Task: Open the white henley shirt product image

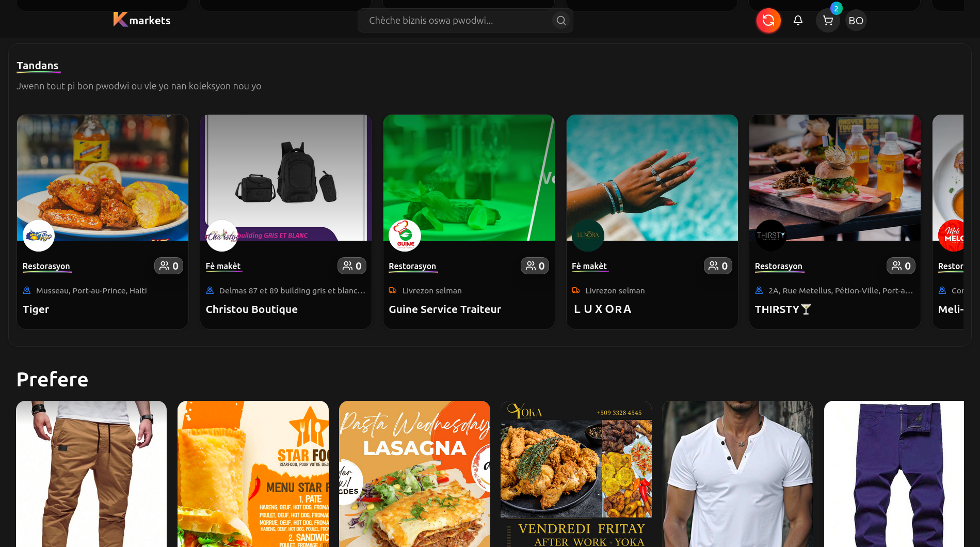Action: tap(738, 474)
